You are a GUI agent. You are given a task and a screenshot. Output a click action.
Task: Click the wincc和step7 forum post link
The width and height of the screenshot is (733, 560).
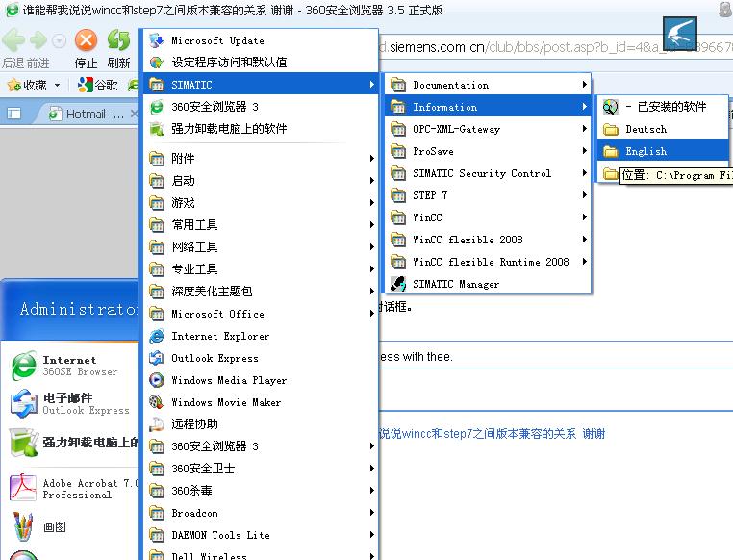493,434
